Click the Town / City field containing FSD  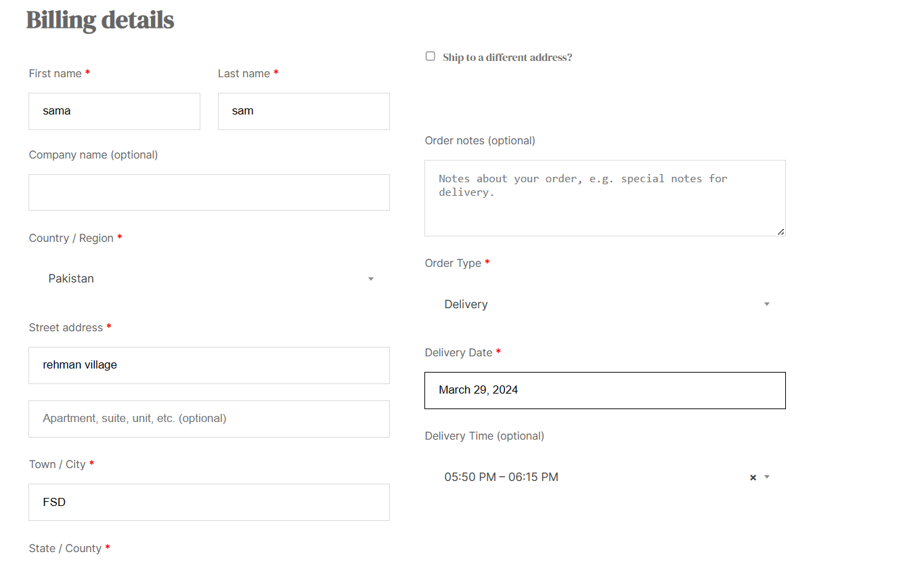coord(209,502)
